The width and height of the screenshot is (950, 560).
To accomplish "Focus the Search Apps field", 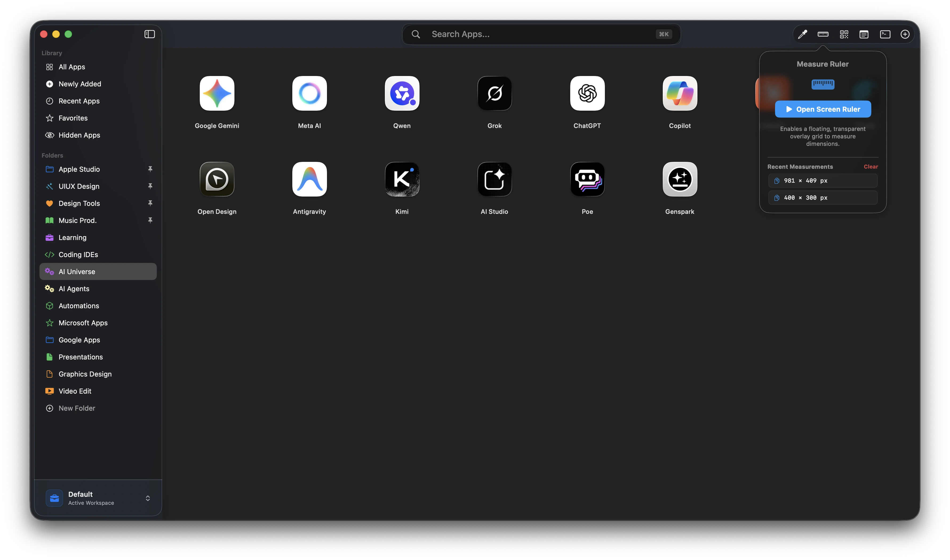I will (541, 34).
